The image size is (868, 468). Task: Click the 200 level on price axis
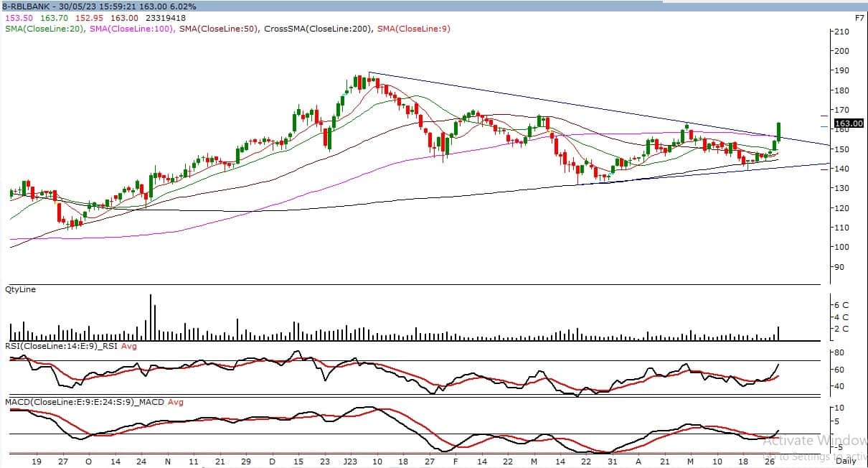pyautogui.click(x=841, y=51)
